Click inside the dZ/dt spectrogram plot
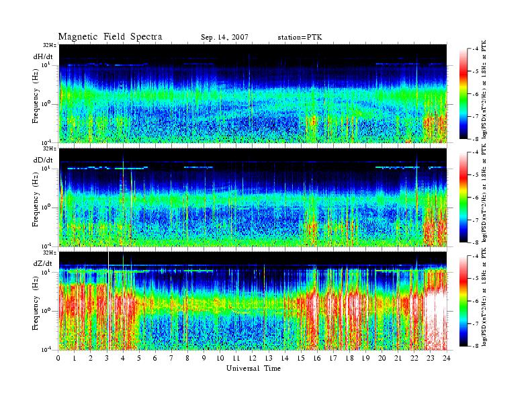Viewport: 532px width, 411px height. (x=253, y=301)
